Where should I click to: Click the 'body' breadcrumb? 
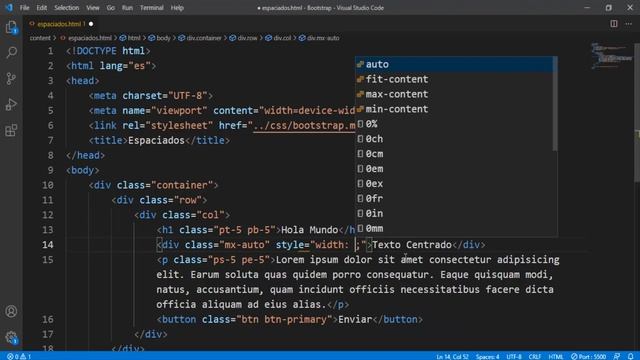[x=160, y=38]
